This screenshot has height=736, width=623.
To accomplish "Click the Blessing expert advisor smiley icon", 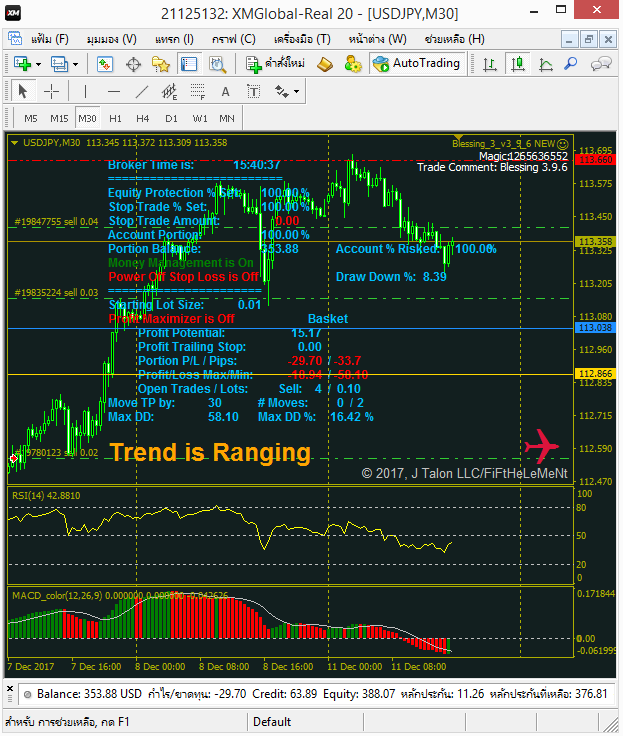I will (562, 144).
